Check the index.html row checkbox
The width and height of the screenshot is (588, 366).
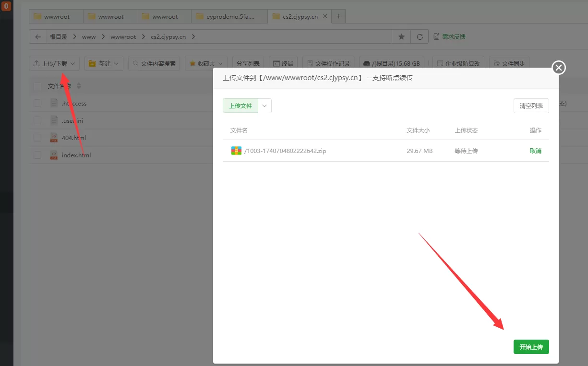[x=37, y=155]
